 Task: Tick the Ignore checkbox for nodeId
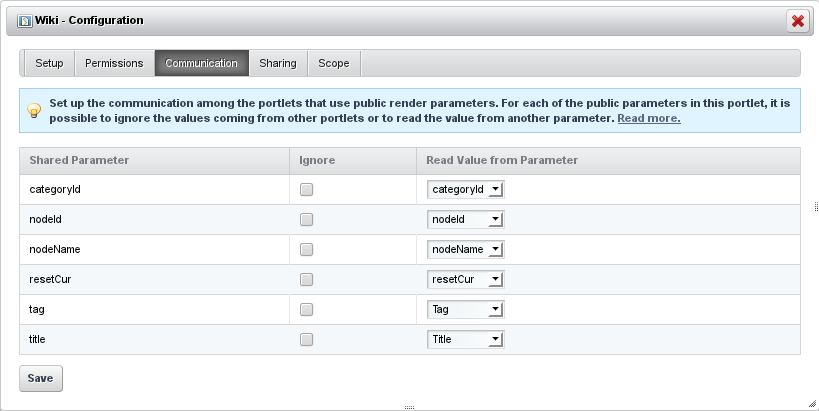click(x=307, y=219)
